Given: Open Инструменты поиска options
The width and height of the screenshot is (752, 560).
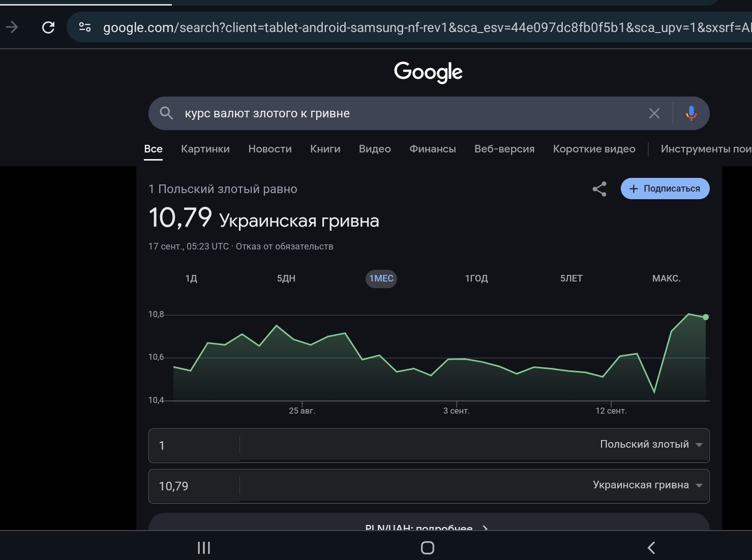Looking at the screenshot, I should 706,149.
